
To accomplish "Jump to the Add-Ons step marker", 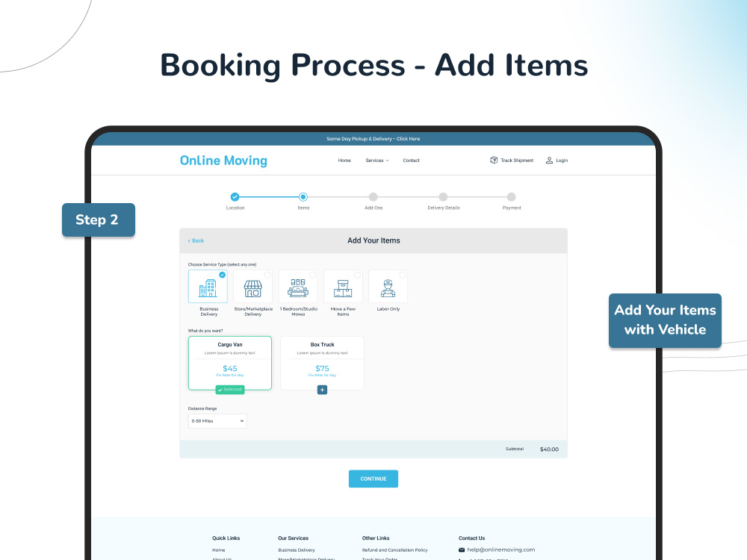I will pyautogui.click(x=373, y=196).
